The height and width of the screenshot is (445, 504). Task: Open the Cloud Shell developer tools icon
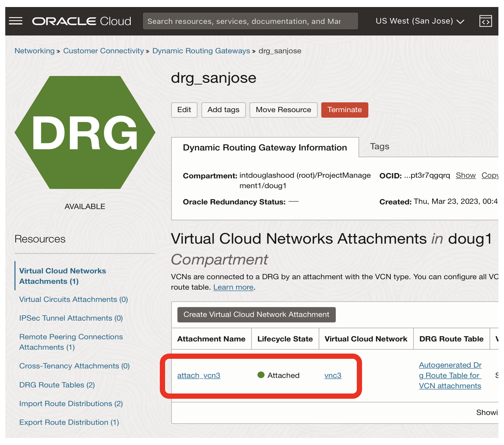[x=485, y=21]
